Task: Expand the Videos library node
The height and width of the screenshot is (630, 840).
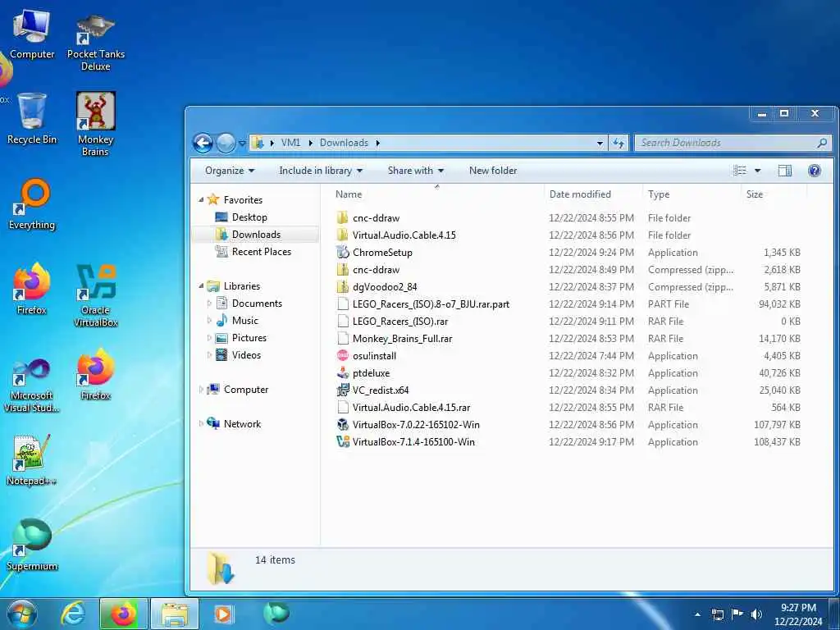Action: (209, 355)
